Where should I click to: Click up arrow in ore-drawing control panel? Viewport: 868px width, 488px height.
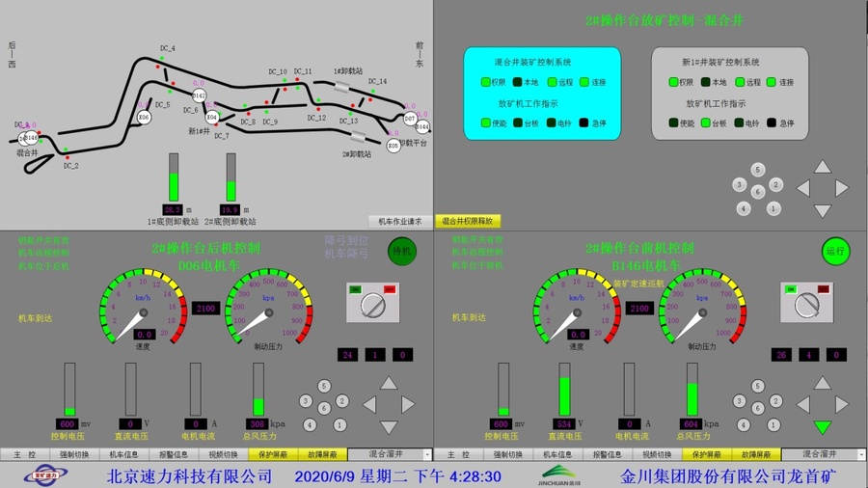point(823,167)
